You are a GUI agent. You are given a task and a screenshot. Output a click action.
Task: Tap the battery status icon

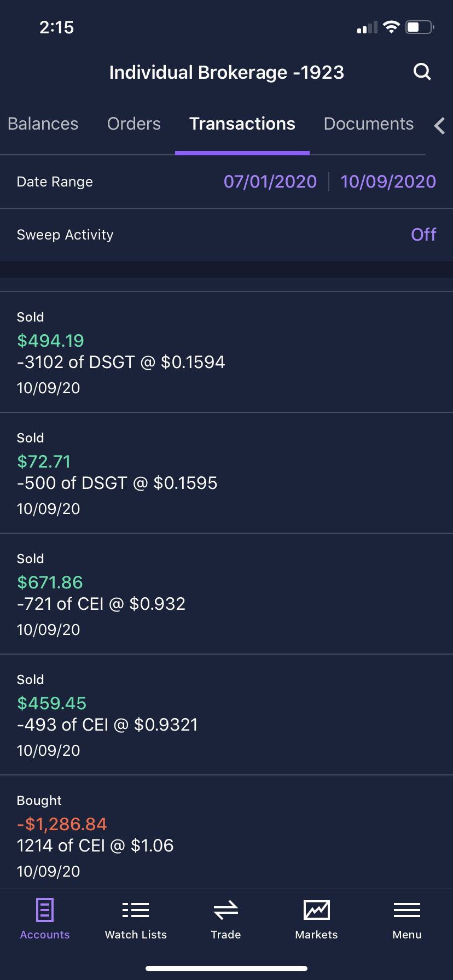coord(420,27)
